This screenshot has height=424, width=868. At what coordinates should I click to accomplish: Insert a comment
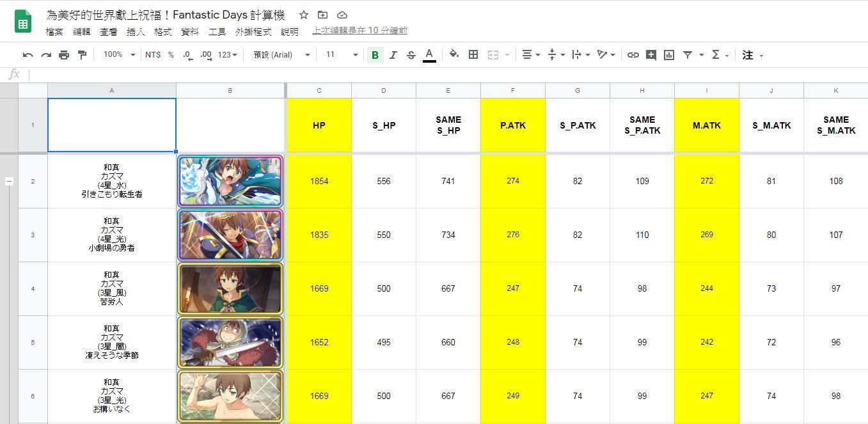click(651, 55)
